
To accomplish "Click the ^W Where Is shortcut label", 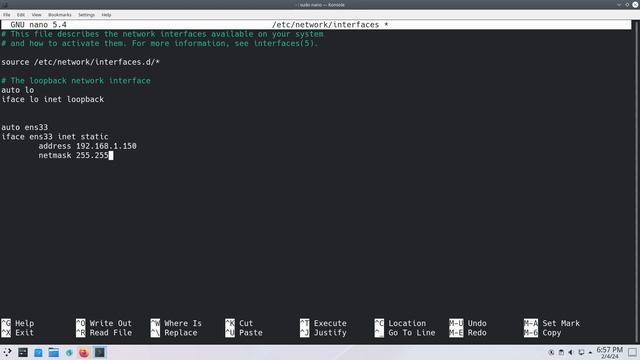I will [x=176, y=323].
